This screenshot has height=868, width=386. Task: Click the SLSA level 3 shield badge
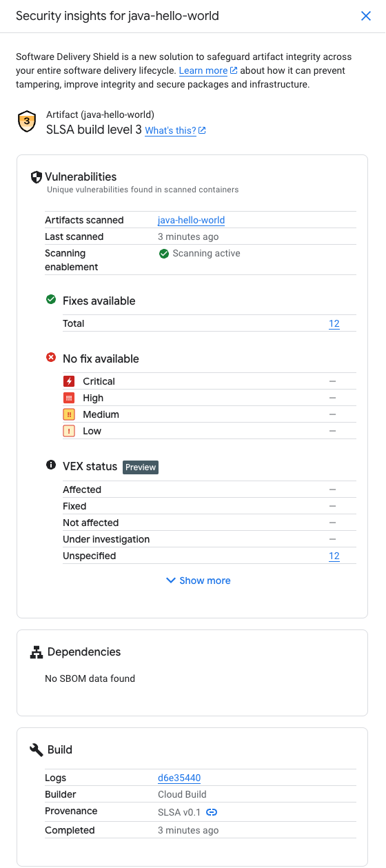coord(26,122)
